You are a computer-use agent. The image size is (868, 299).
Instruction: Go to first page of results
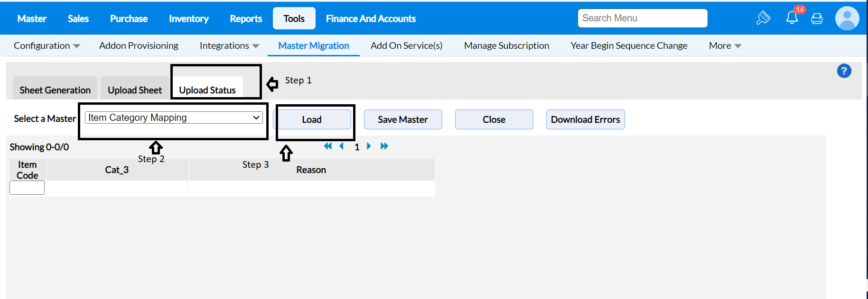click(327, 146)
